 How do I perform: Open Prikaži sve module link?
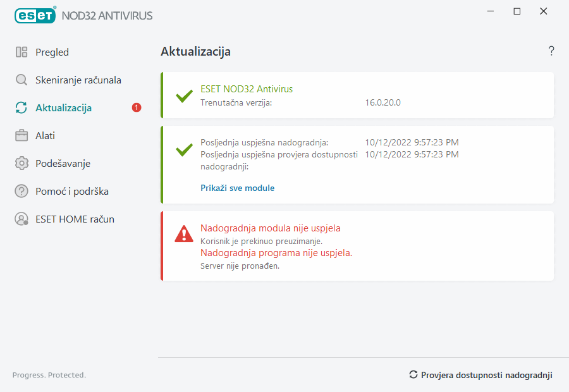click(x=238, y=188)
